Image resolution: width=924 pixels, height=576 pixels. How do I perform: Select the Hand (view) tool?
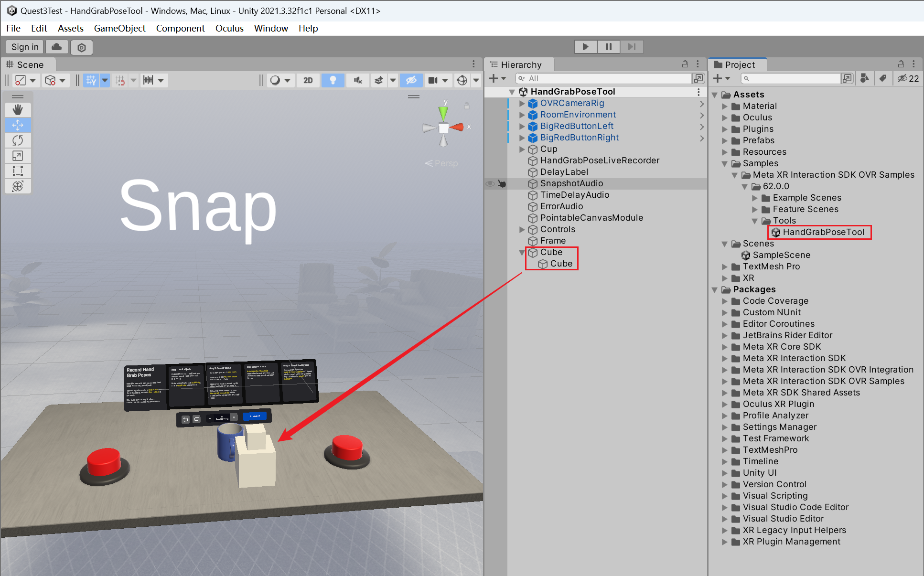[18, 110]
